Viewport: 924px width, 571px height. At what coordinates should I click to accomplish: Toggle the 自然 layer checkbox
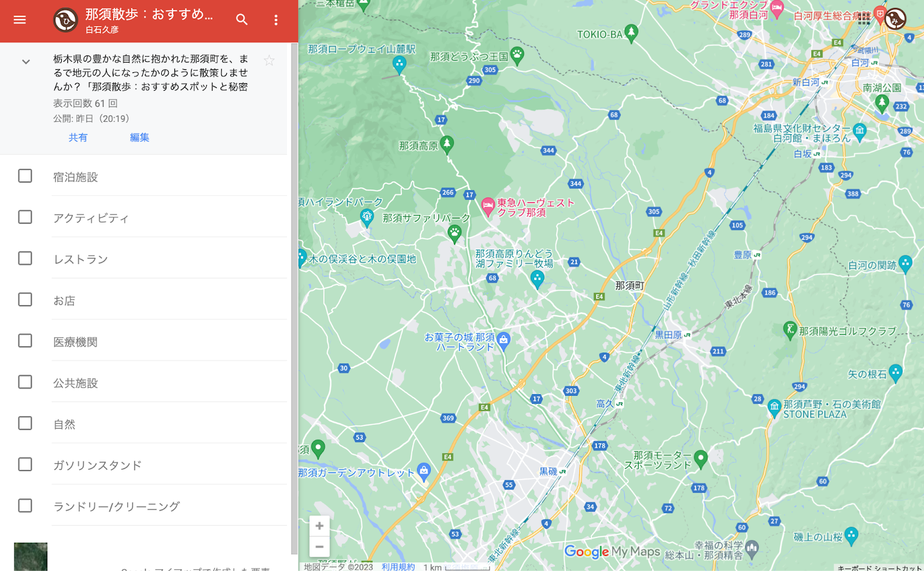25,423
